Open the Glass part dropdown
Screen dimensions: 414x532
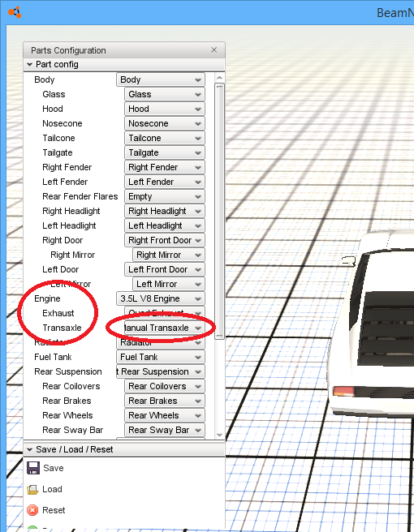165,94
